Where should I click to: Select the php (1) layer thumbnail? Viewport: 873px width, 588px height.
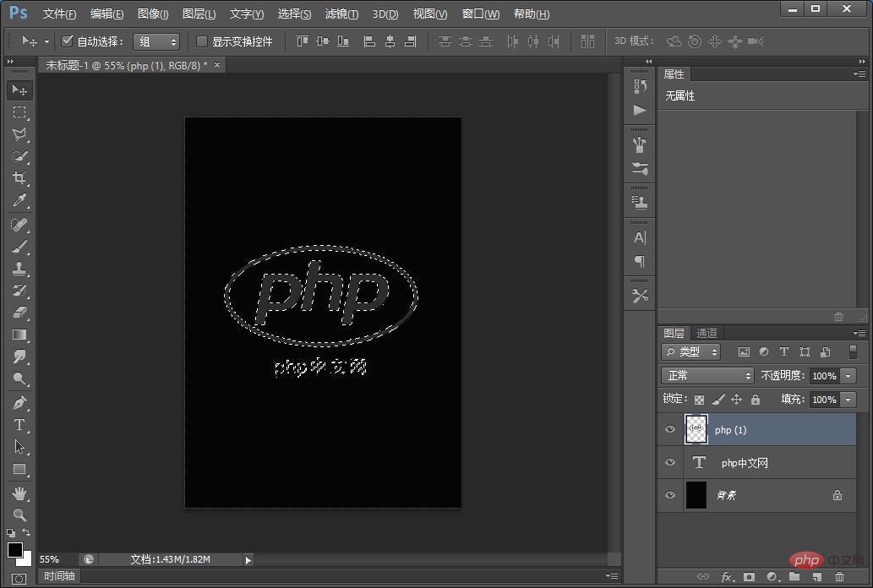pos(696,429)
